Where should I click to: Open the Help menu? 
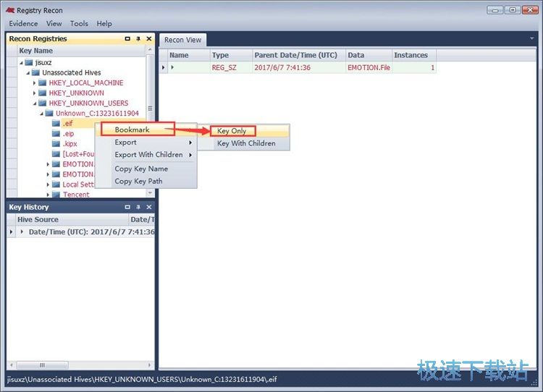coord(104,24)
